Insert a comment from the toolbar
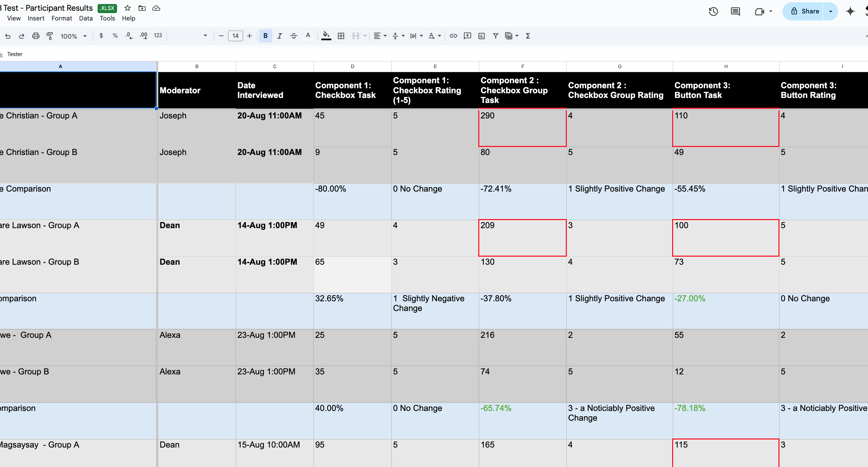Image resolution: width=868 pixels, height=467 pixels. (x=467, y=36)
